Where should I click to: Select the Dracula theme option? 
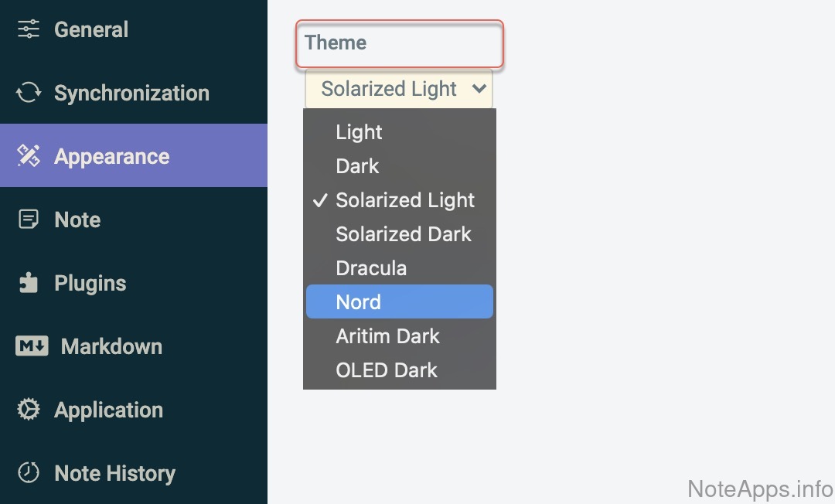click(371, 268)
